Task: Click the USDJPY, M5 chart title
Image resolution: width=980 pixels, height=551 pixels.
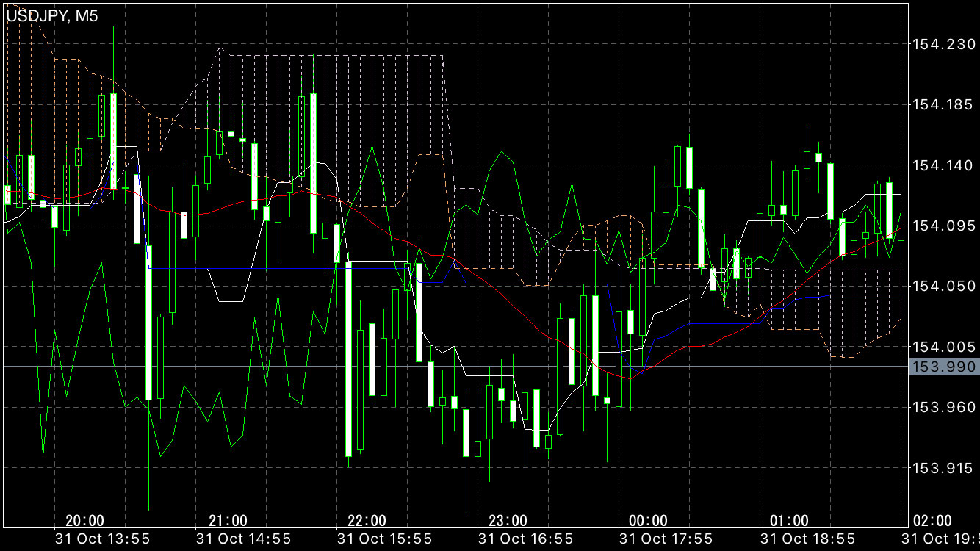Action: pyautogui.click(x=52, y=15)
